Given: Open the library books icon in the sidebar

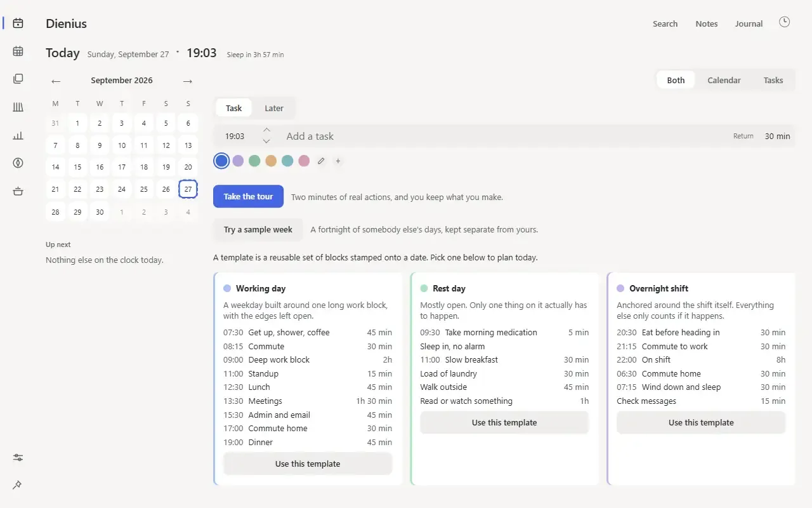Looking at the screenshot, I should tap(18, 107).
